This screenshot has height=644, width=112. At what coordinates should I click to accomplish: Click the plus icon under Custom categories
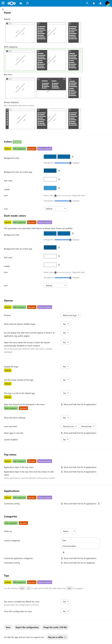63,552
